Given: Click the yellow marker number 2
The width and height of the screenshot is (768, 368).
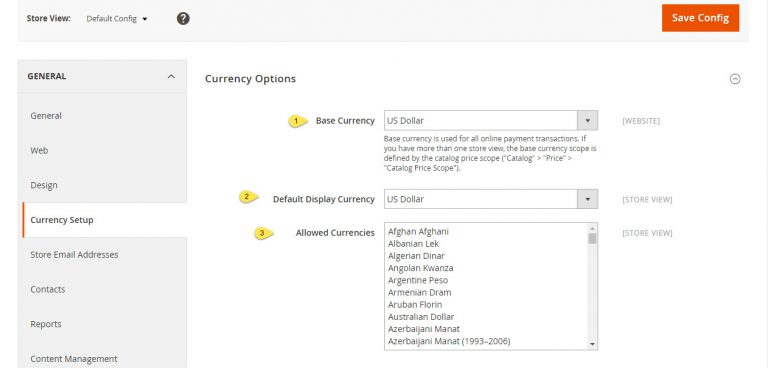Looking at the screenshot, I should (248, 197).
